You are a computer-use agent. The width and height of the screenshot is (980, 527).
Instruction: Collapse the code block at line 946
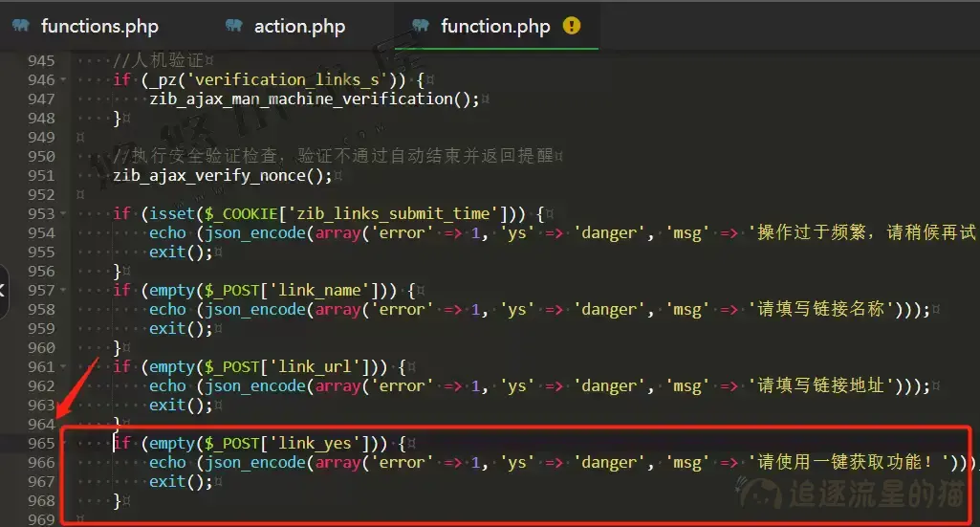63,80
